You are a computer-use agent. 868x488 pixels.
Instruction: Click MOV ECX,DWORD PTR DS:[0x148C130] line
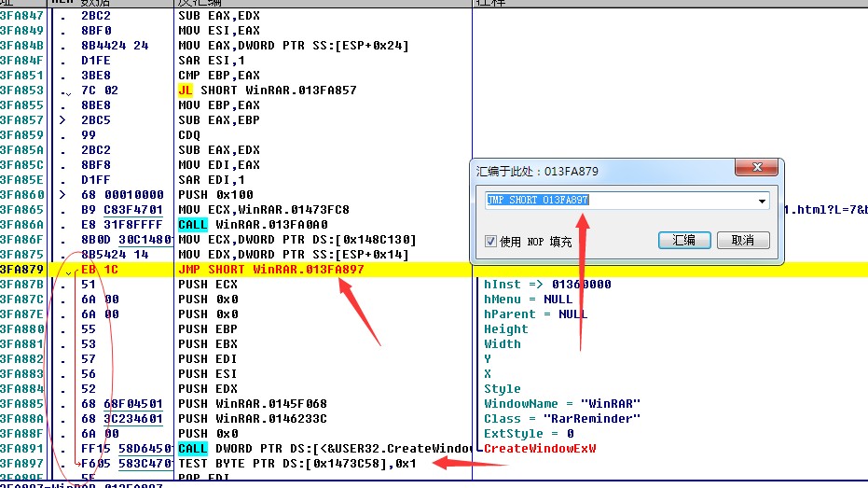[x=297, y=239]
